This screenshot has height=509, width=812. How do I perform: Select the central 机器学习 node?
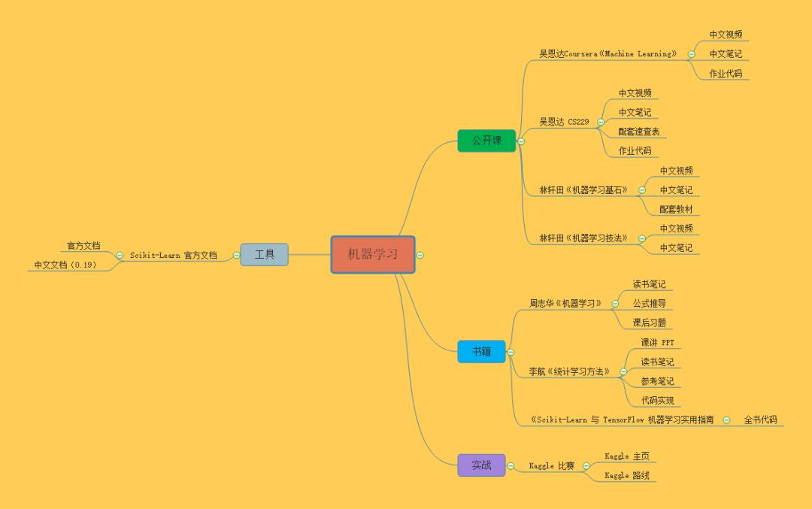point(373,254)
